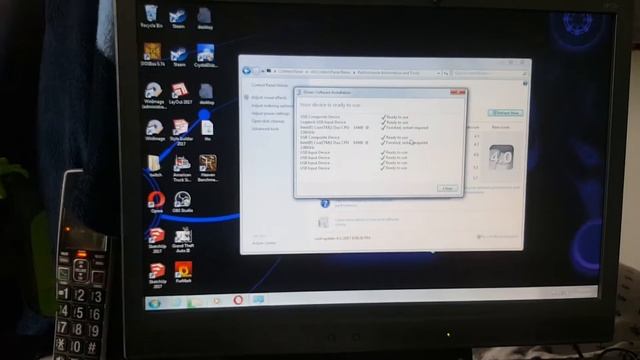Screen dimensions: 640x360
Task: Open the CrystalDisk shortcut on desktop
Action: pyautogui.click(x=205, y=56)
